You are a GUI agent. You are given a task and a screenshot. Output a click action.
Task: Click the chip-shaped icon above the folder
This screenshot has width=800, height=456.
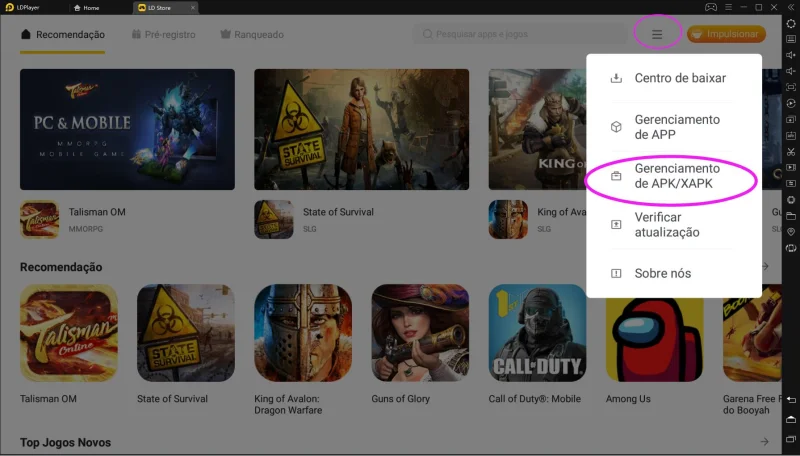tap(791, 199)
